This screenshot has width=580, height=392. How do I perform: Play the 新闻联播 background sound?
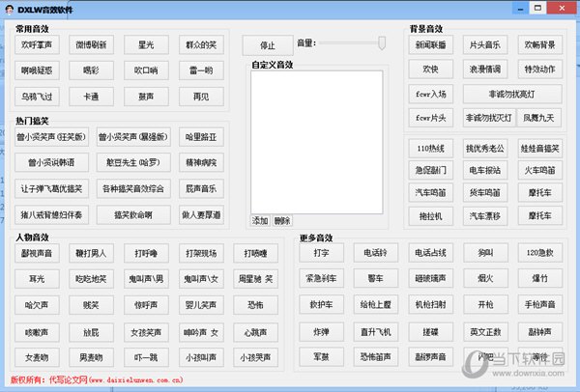430,45
